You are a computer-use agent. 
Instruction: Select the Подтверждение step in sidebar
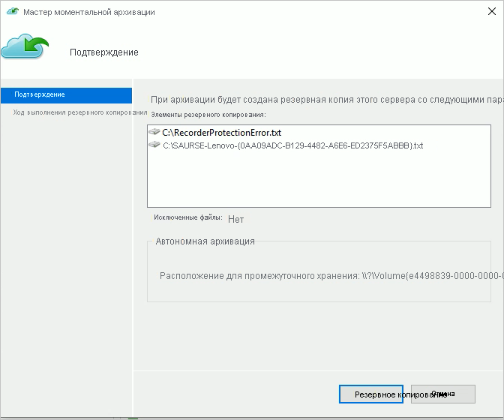(x=66, y=94)
